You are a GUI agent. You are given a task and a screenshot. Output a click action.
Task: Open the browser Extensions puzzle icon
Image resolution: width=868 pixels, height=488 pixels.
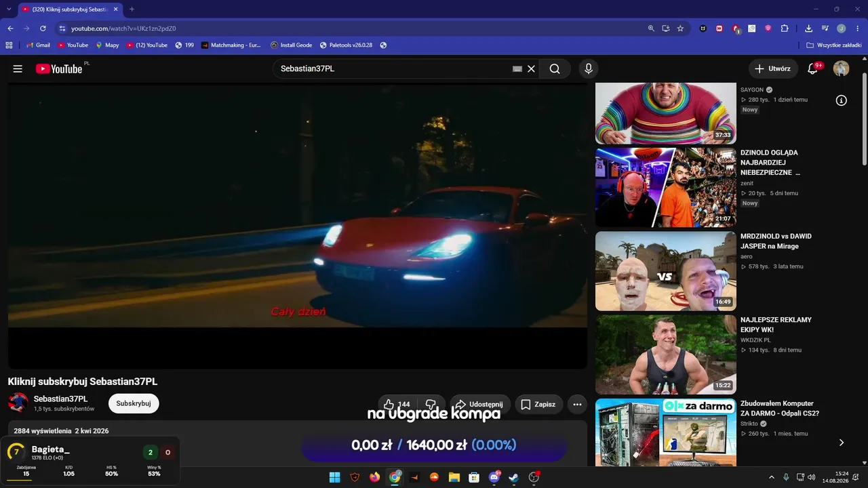click(785, 28)
